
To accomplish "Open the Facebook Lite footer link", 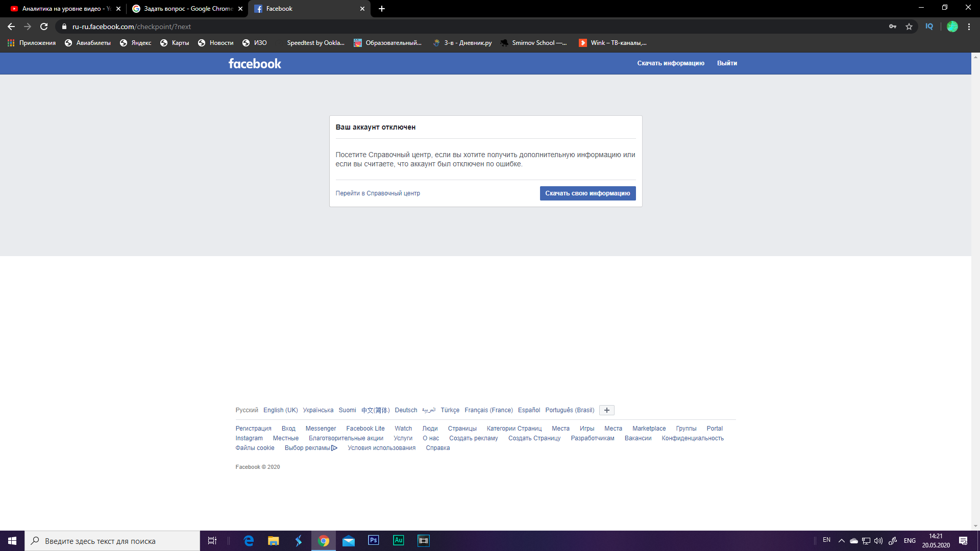I will (365, 429).
